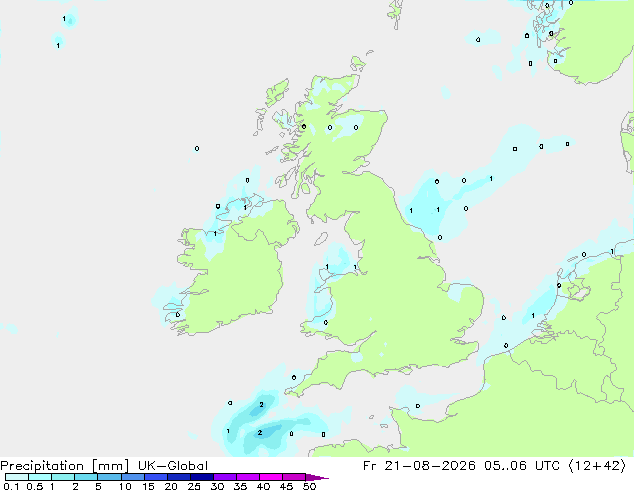
Task: Select the swatch between 45 and 50
Action: 294,477
